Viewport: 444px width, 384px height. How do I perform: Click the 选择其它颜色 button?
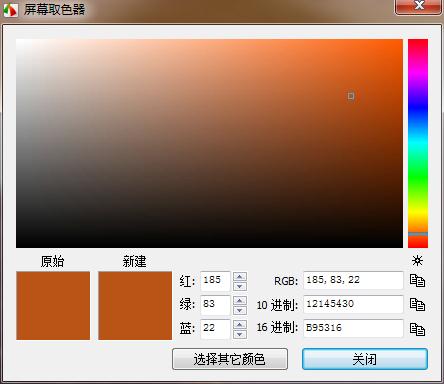(230, 359)
